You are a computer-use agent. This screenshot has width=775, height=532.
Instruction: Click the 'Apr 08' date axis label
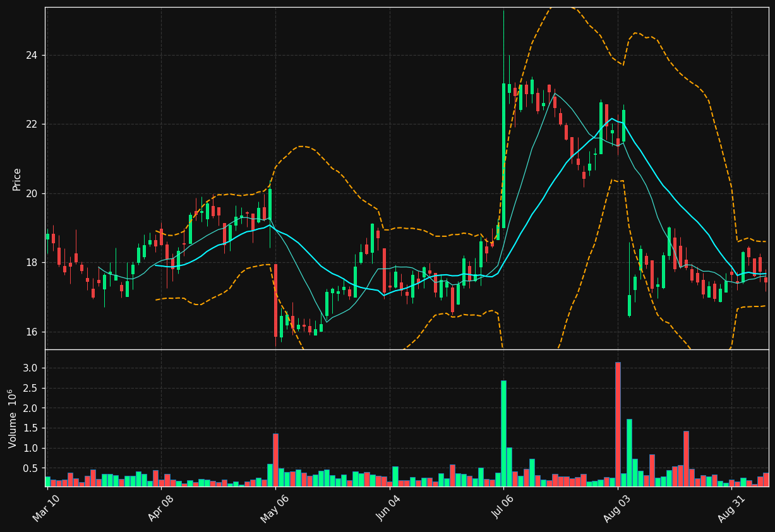tap(160, 508)
